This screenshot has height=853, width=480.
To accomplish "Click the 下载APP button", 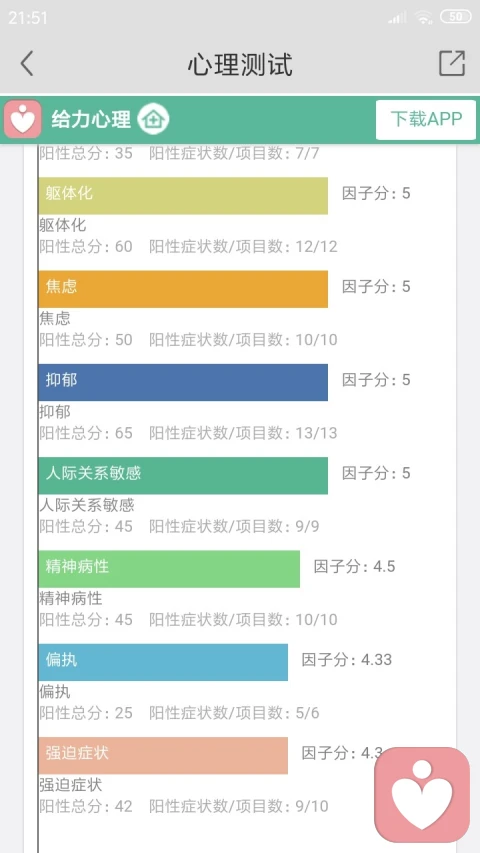I will (426, 119).
